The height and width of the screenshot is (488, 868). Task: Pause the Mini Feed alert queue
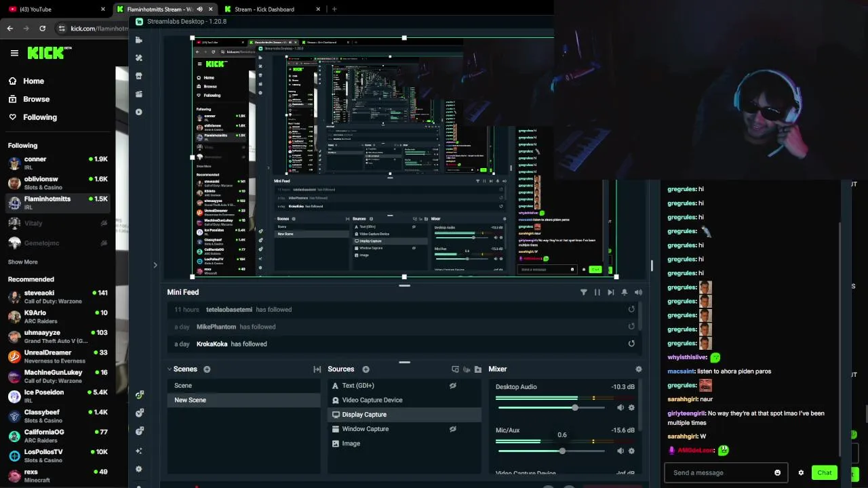597,292
